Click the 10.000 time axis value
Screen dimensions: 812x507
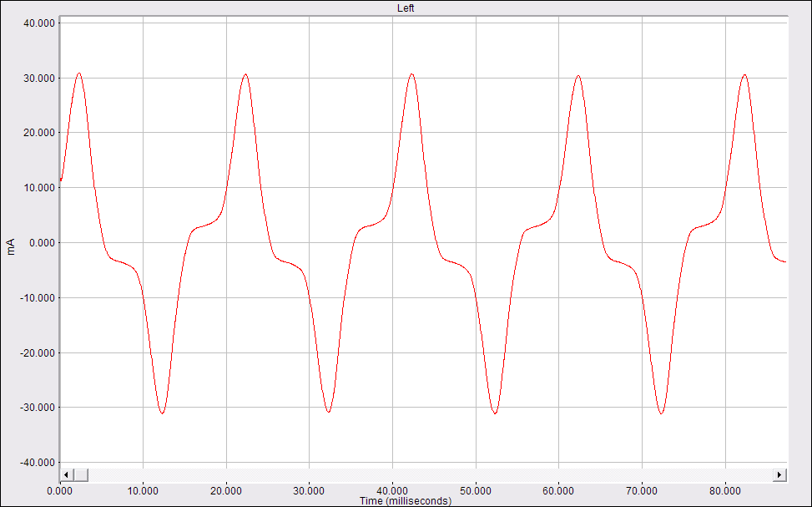coord(143,491)
